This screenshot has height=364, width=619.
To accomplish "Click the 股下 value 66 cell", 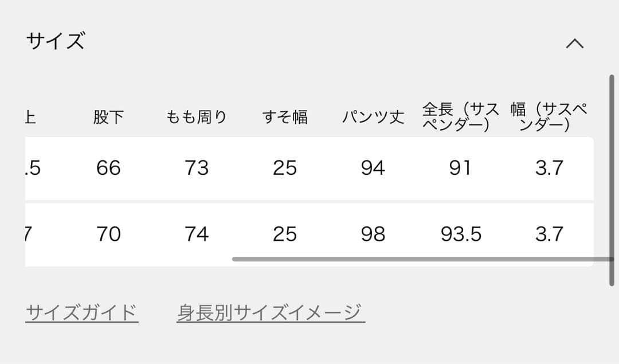I will [x=108, y=168].
